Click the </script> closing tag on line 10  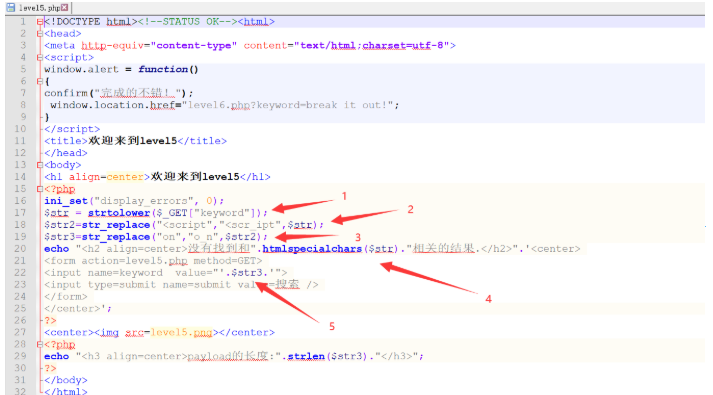coord(72,129)
